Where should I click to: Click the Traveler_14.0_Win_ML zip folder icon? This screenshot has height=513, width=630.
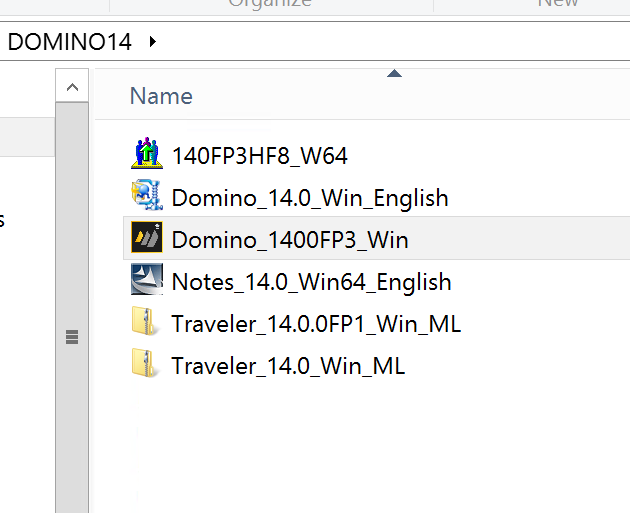[146, 364]
